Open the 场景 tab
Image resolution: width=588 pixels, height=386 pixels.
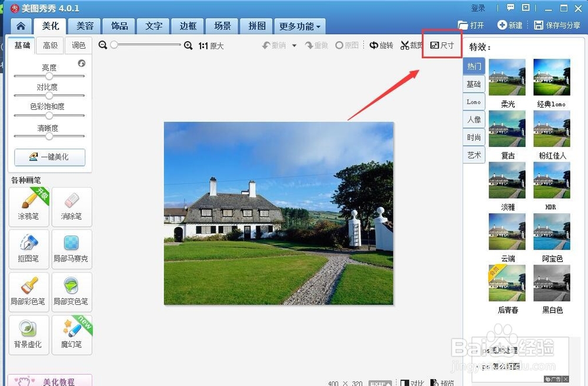[x=222, y=26]
